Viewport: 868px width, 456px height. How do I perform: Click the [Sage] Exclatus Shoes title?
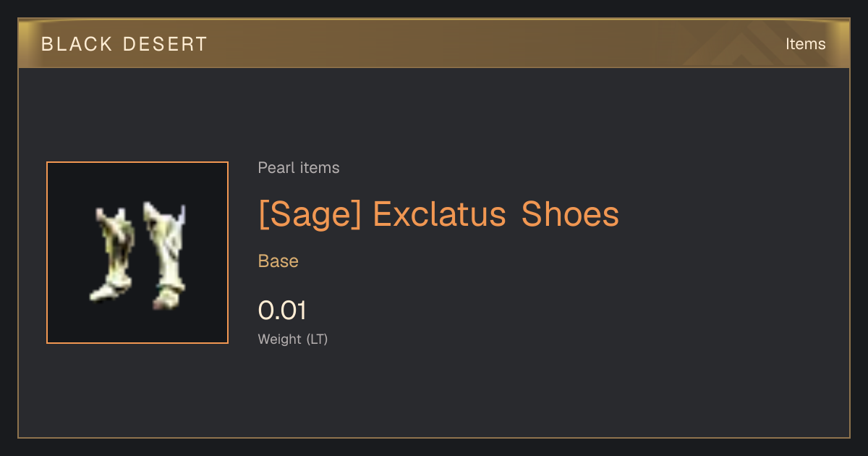(x=438, y=214)
